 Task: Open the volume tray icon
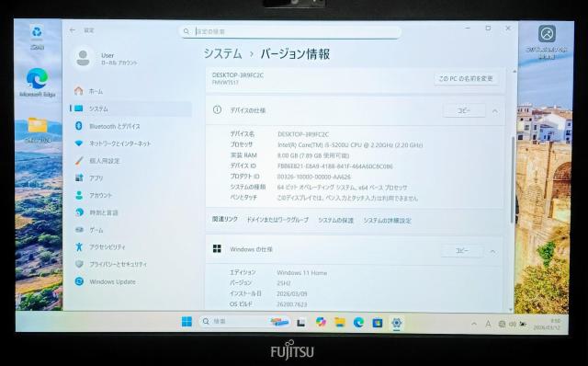tap(513, 324)
